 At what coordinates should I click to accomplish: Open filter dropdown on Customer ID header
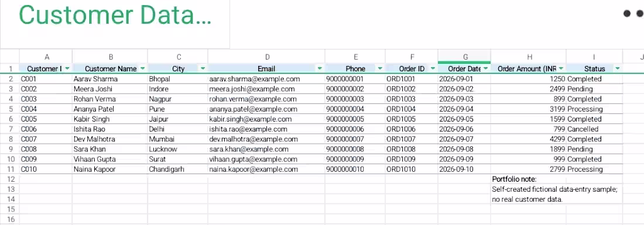(67, 68)
